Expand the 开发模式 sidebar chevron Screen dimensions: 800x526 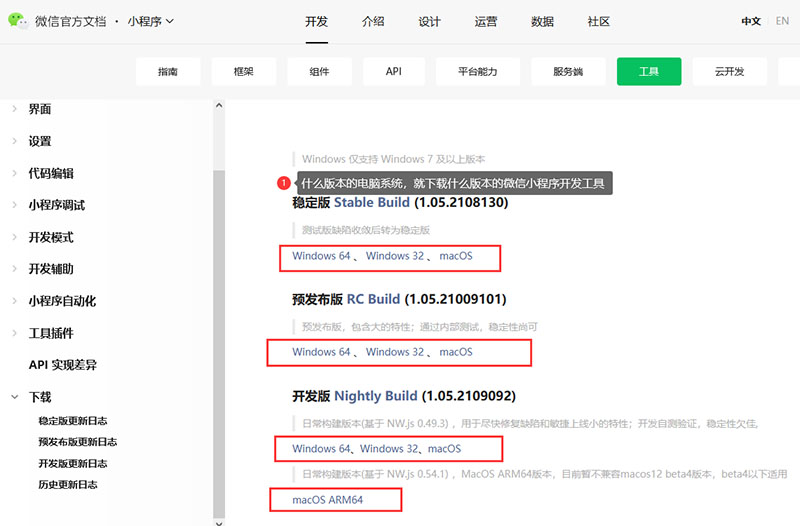[14, 237]
